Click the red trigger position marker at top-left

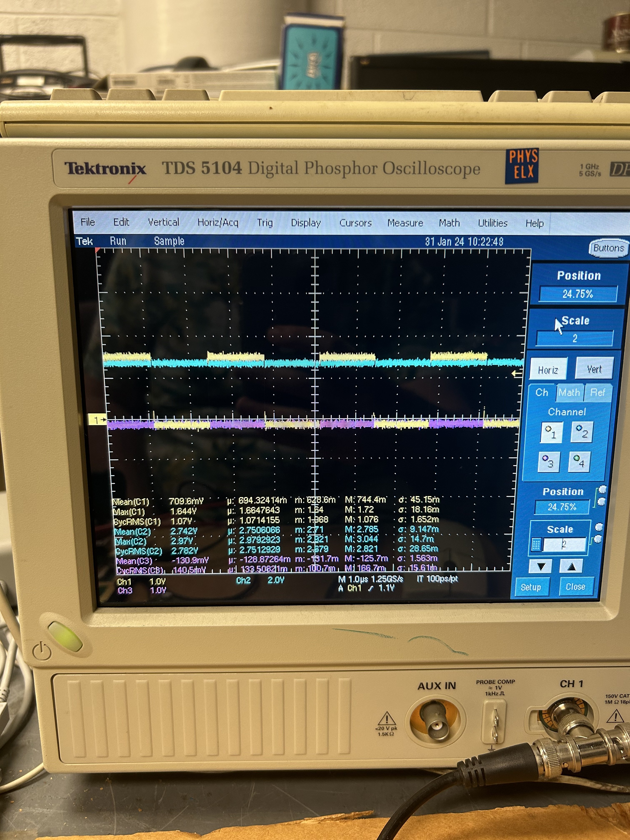pos(97,250)
